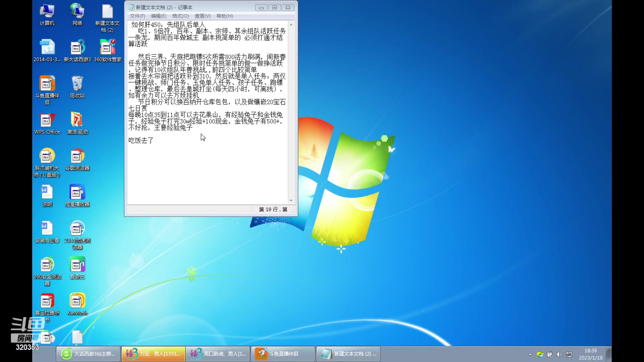Launch 360安全浏览器 from desktop

coord(47,271)
